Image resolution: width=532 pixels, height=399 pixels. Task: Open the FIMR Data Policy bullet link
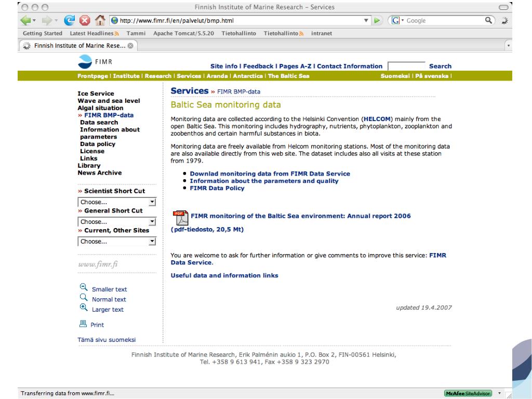[x=217, y=188]
